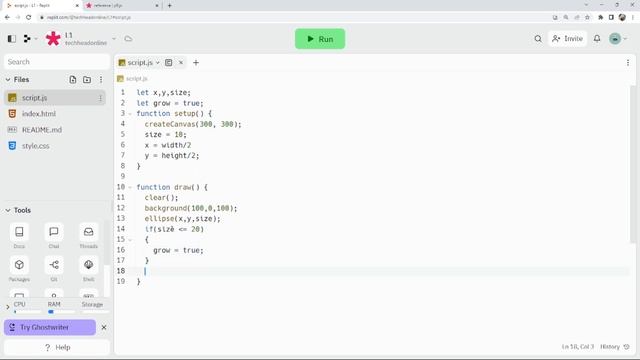Bookmark this page with the star icon
Screen dimensions: 640x360
coord(587,17)
